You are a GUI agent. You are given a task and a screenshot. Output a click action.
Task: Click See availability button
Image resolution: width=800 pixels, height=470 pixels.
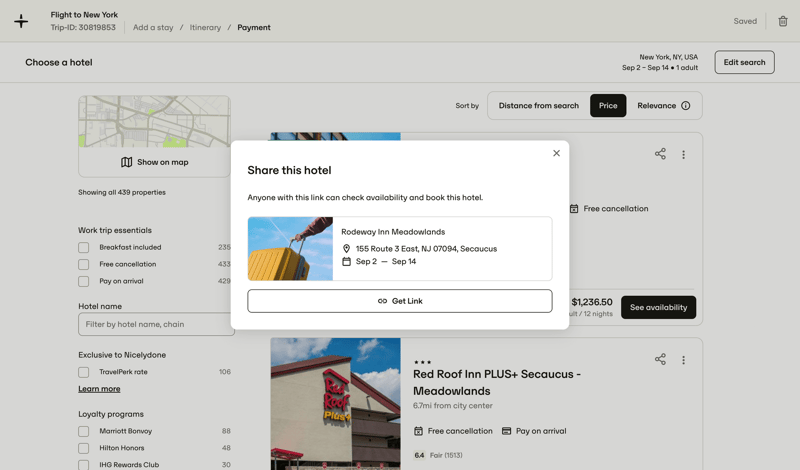(x=658, y=307)
